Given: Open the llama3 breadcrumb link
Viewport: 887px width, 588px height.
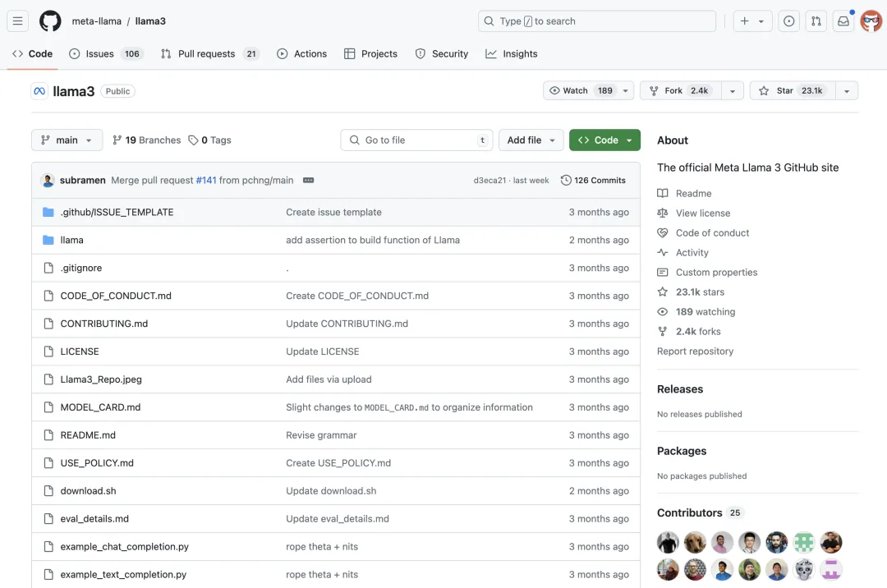Looking at the screenshot, I should point(150,21).
